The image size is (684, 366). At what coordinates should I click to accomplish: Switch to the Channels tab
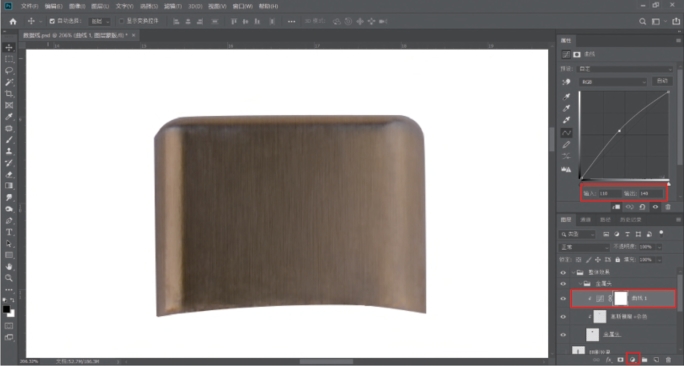click(x=585, y=219)
